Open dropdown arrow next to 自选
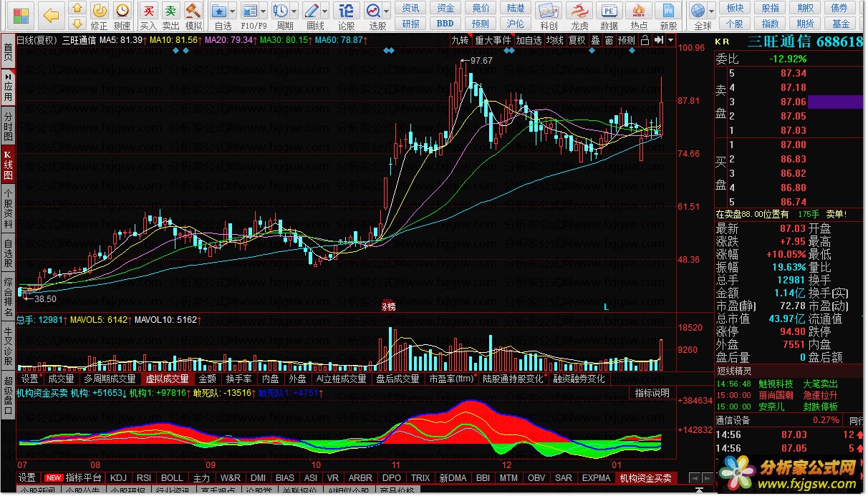The width and height of the screenshot is (868, 496). click(233, 11)
